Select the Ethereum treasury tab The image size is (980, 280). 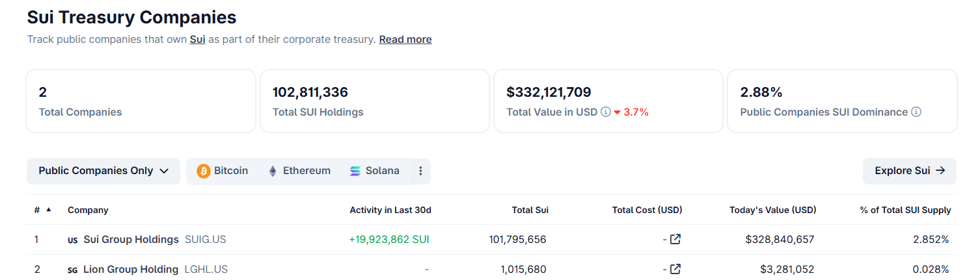(306, 171)
